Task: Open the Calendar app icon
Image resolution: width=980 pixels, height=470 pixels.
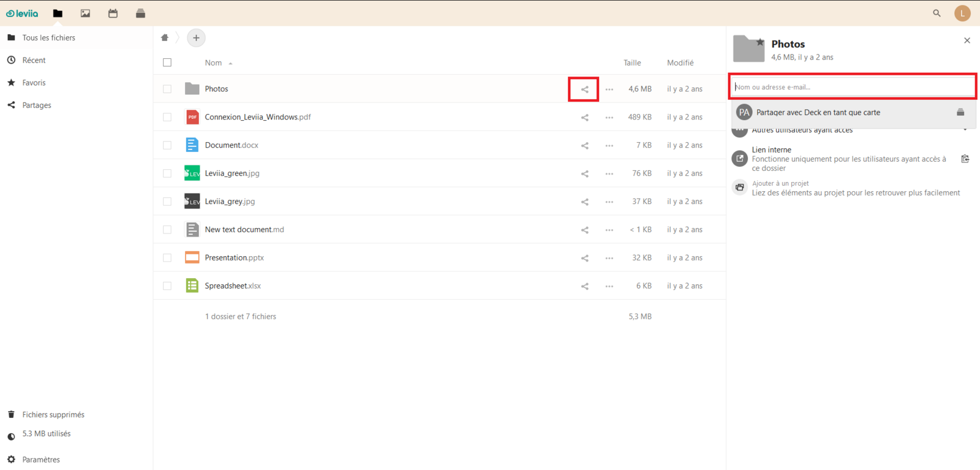Action: pos(113,13)
